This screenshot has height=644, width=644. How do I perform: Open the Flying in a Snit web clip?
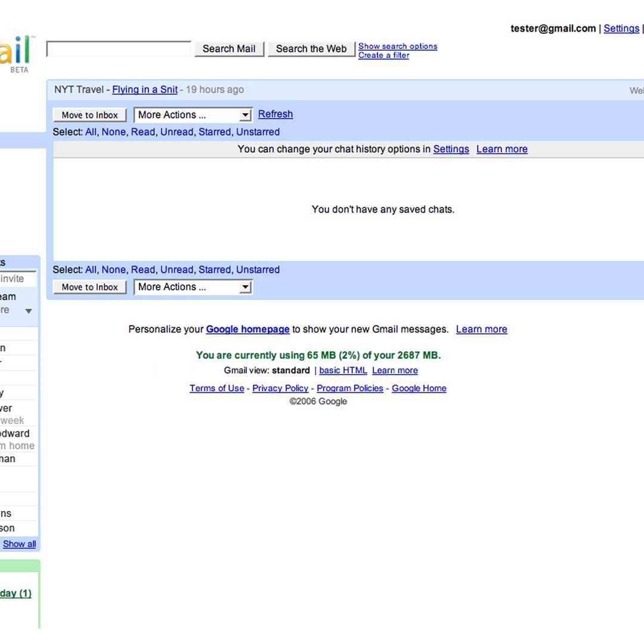(144, 89)
